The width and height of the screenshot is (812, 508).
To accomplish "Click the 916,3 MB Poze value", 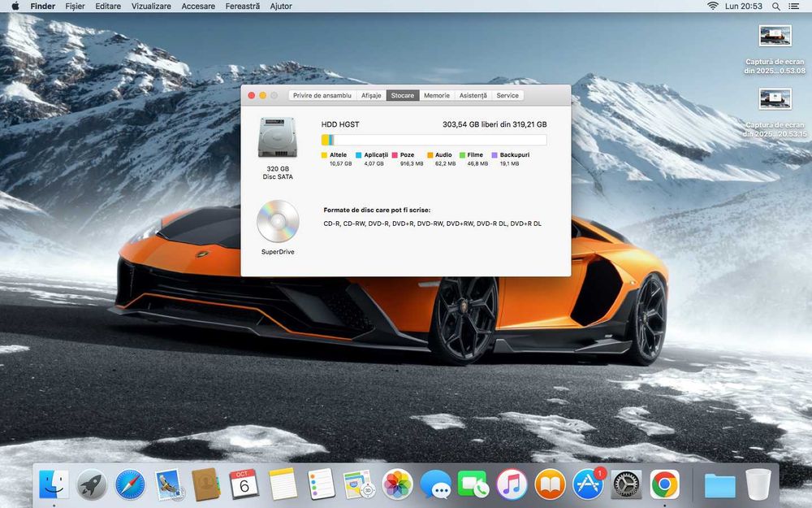I will point(412,164).
